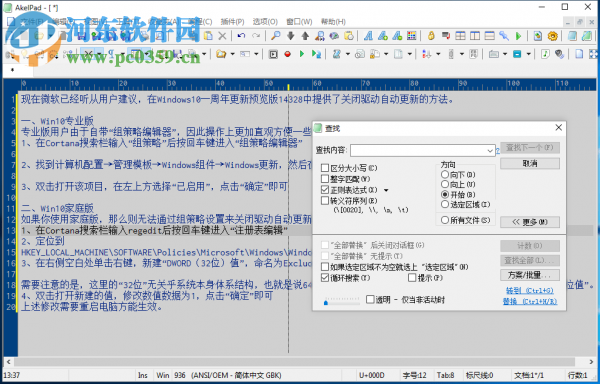Select the 向上 direction radio button

(x=445, y=184)
